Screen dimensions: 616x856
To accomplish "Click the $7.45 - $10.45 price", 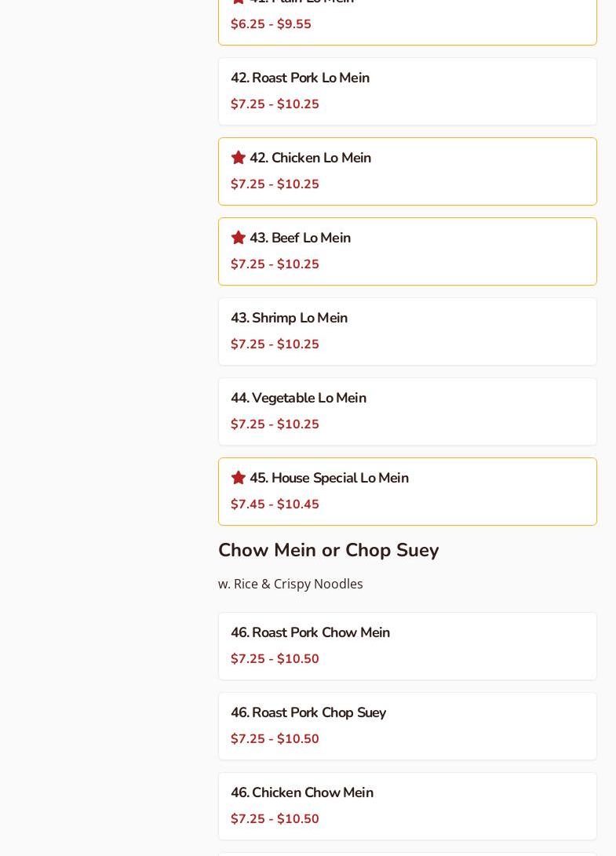I will pos(275,504).
